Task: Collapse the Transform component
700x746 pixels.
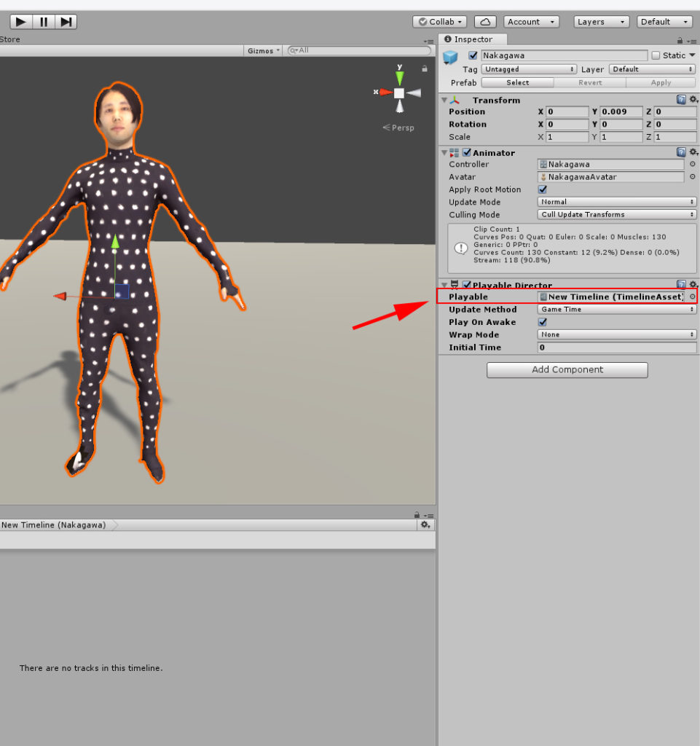Action: [444, 100]
